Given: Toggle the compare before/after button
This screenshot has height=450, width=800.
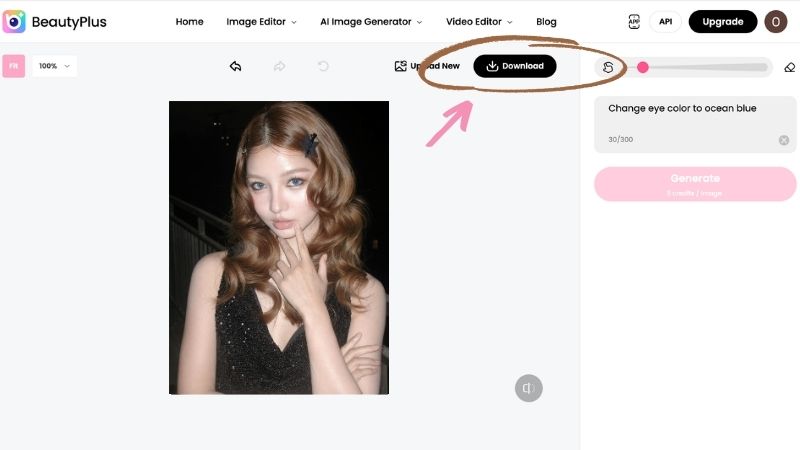Looking at the screenshot, I should pyautogui.click(x=529, y=388).
